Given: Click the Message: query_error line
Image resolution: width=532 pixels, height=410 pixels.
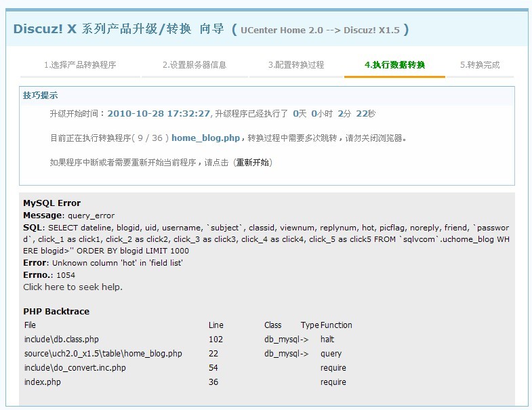Looking at the screenshot, I should click(69, 216).
